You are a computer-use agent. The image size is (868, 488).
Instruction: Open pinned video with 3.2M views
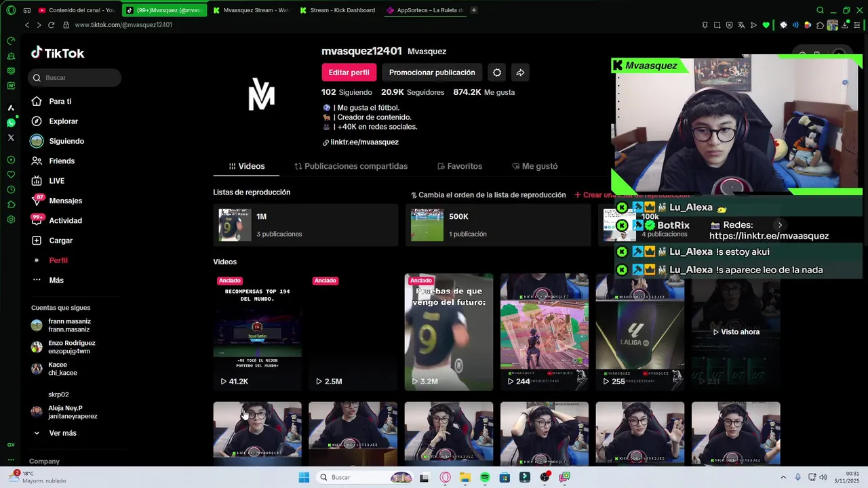point(449,332)
